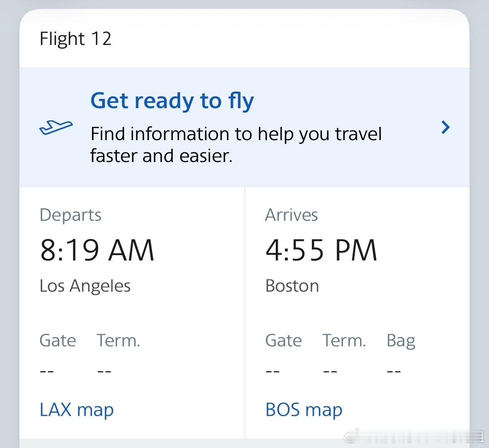Select the departure Gate label

(x=58, y=341)
